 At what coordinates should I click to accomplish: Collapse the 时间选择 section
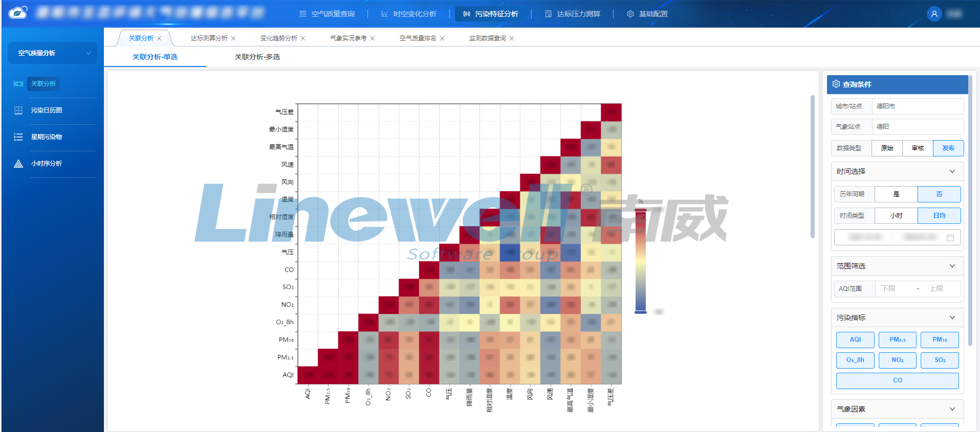tap(952, 171)
